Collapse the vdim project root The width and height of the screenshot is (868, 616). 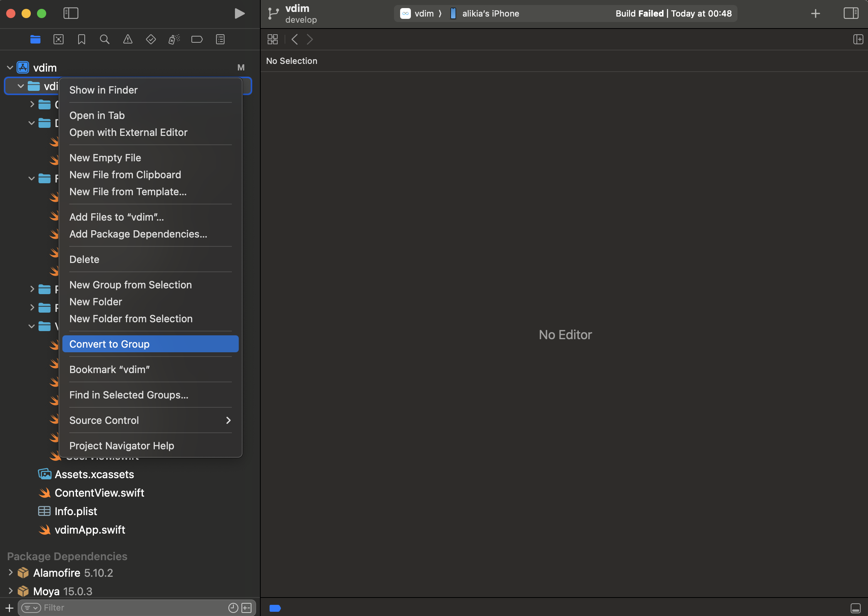click(x=10, y=68)
